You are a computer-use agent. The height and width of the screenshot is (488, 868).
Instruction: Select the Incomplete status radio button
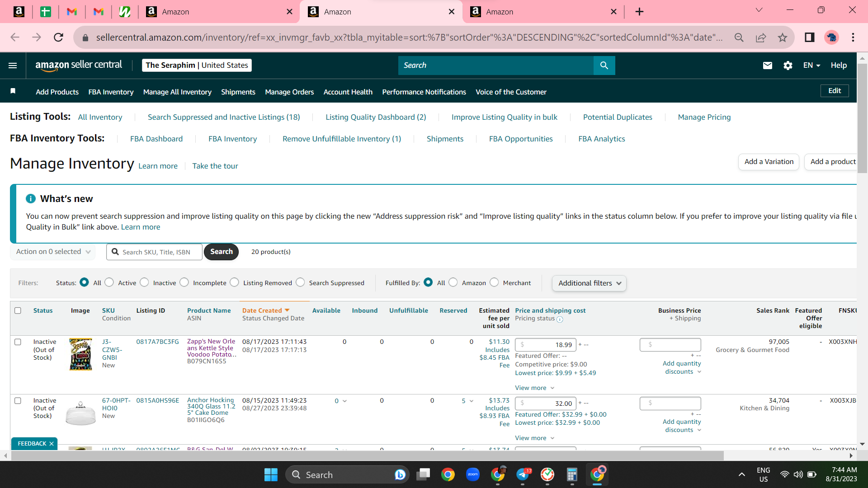(x=184, y=282)
